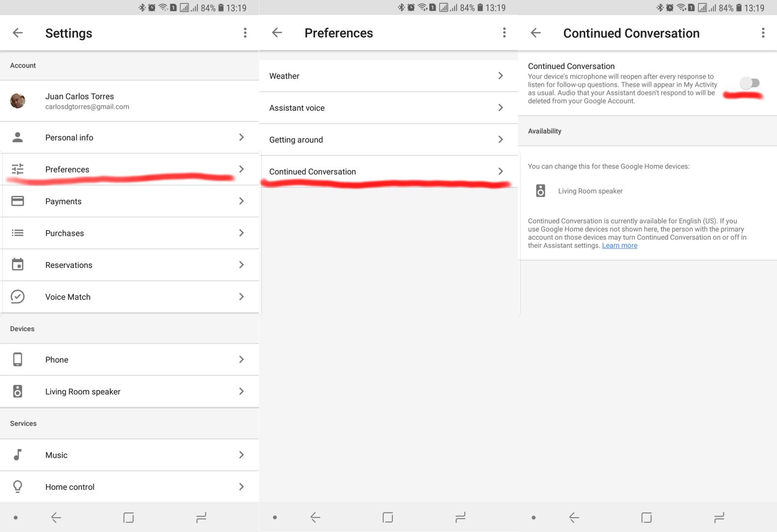Tap the Music note icon
This screenshot has height=532, width=777.
pos(17,455)
